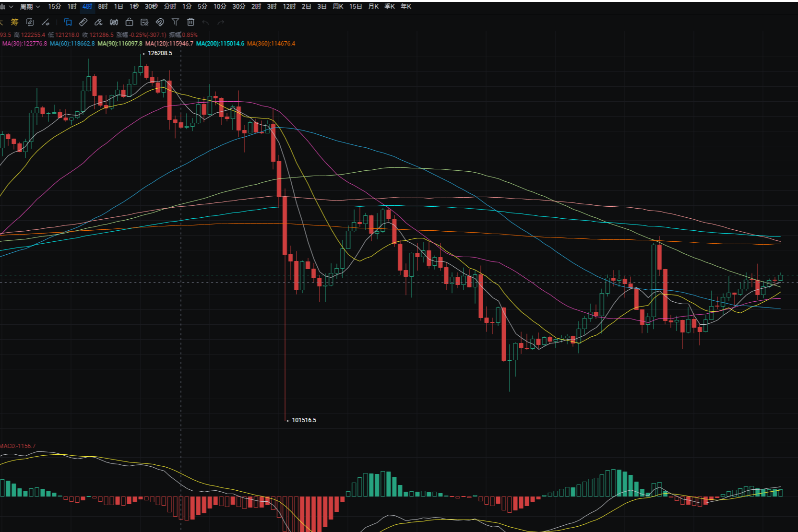Switch to the 周K weekly timeframe
Viewport: 798px width, 532px height.
pos(338,7)
